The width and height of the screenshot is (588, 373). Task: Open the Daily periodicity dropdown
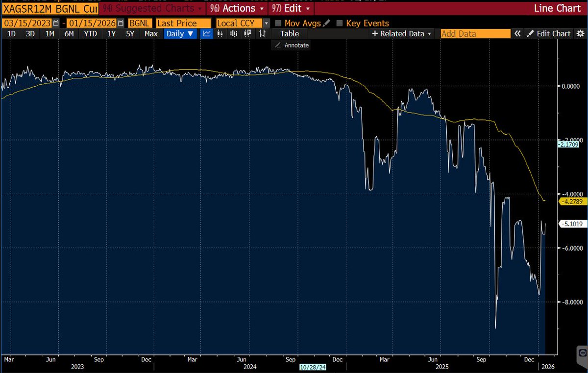pos(180,34)
